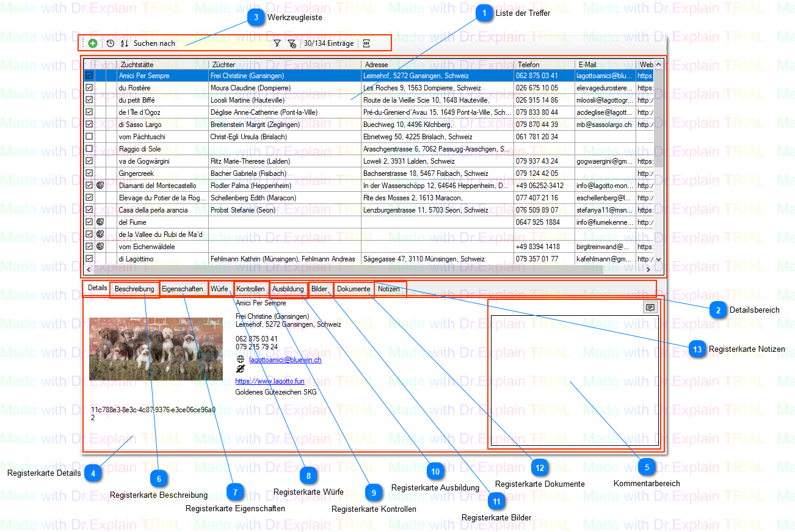
Task: Select the Würfe tab
Action: pos(220,289)
